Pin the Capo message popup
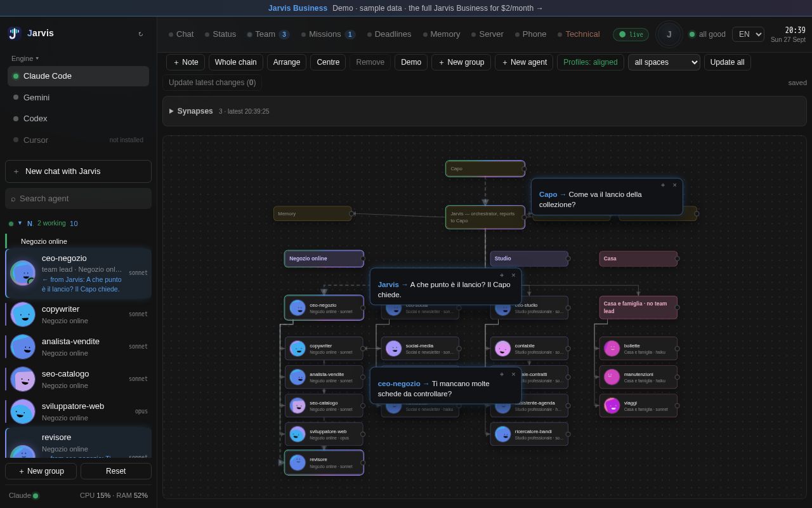Screen dimensions: 812x508 pos(663,185)
